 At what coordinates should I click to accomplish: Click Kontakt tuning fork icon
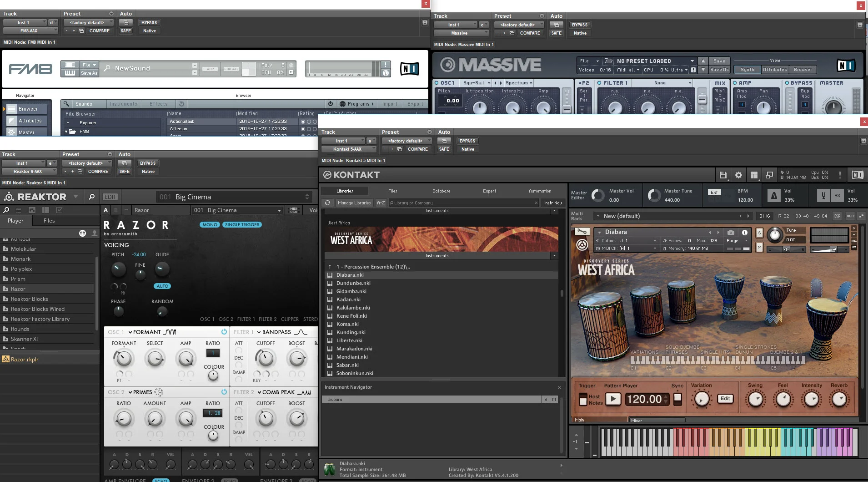823,196
